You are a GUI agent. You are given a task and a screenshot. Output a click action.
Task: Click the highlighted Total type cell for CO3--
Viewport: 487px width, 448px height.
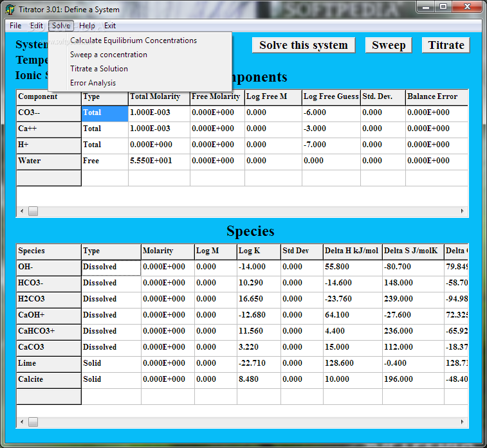tap(105, 114)
